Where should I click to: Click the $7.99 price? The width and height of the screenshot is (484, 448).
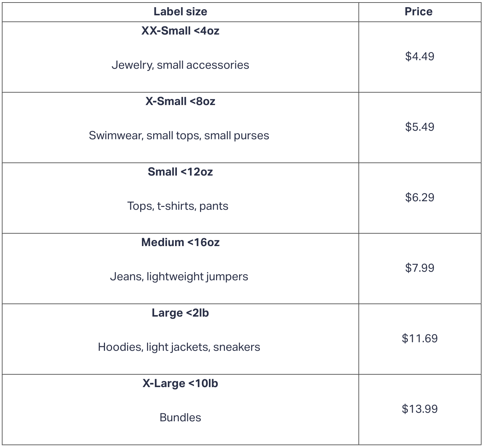(420, 268)
